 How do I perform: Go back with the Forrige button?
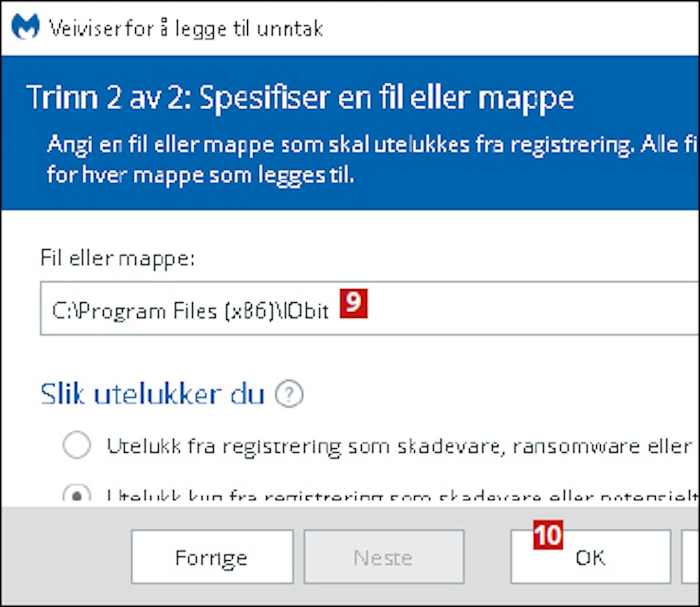(x=212, y=557)
